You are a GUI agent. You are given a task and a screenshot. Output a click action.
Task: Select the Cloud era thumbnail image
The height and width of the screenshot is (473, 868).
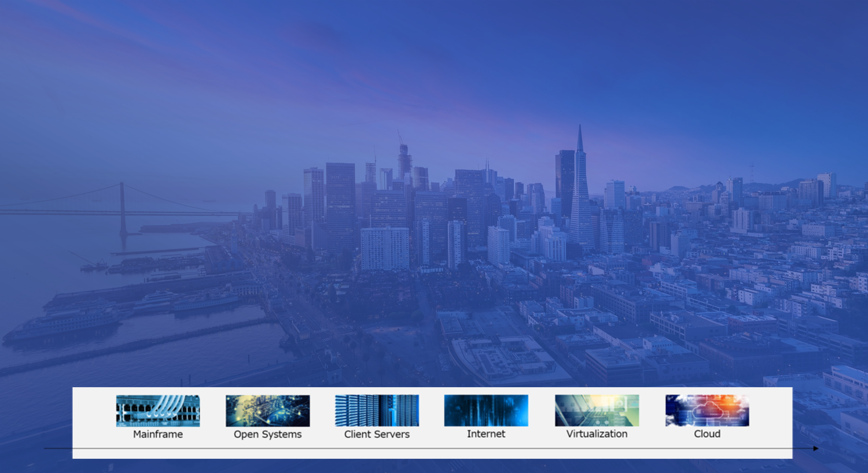pyautogui.click(x=707, y=410)
